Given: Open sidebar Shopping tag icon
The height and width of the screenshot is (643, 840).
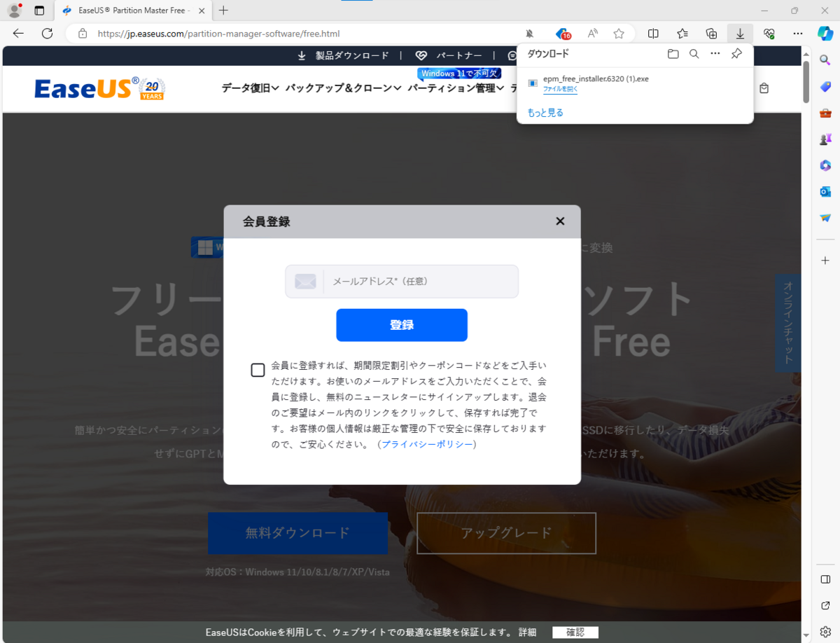Looking at the screenshot, I should point(825,86).
